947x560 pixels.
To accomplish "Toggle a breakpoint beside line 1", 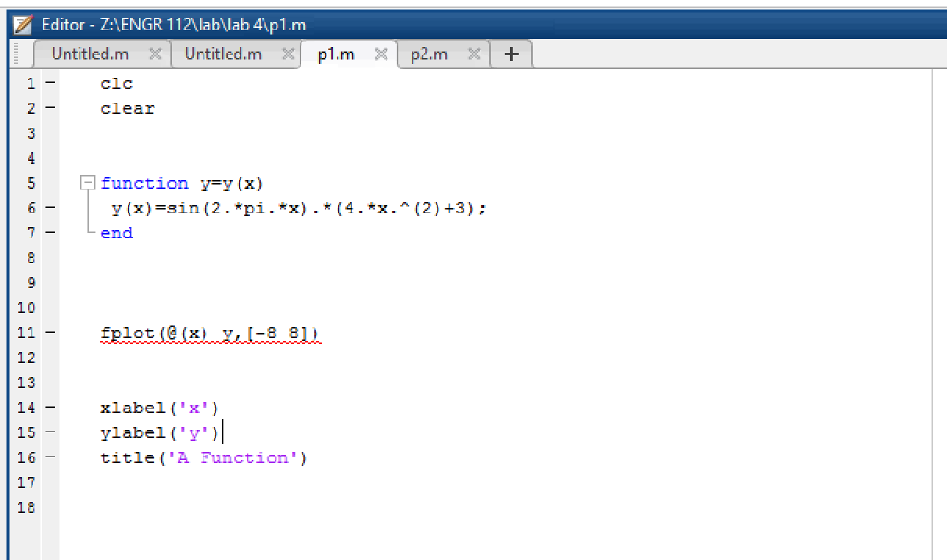I will pos(49,83).
